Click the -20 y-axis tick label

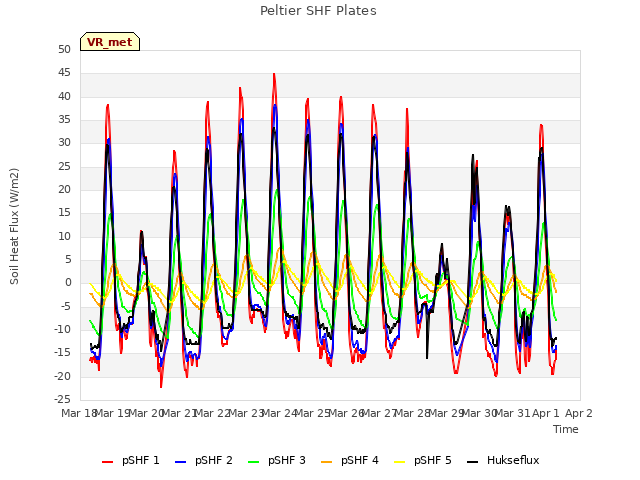point(62,376)
